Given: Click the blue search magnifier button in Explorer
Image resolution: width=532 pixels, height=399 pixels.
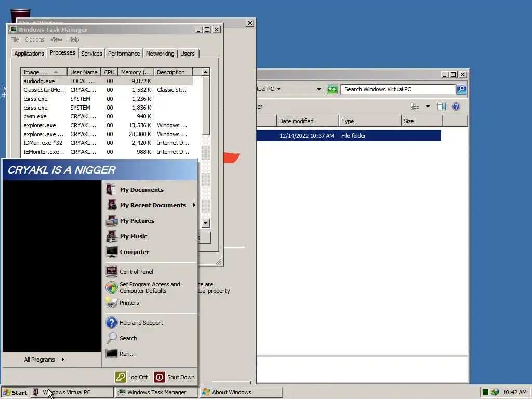Looking at the screenshot, I should 461,89.
